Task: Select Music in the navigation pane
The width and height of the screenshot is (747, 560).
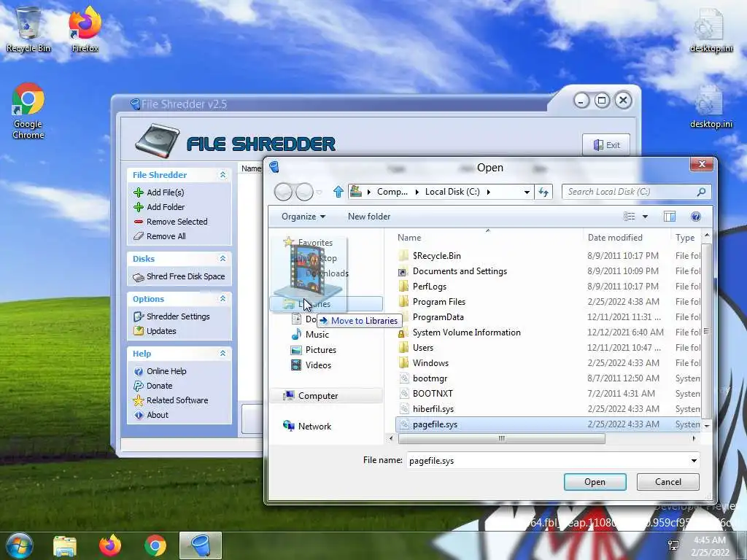Action: tap(310, 335)
